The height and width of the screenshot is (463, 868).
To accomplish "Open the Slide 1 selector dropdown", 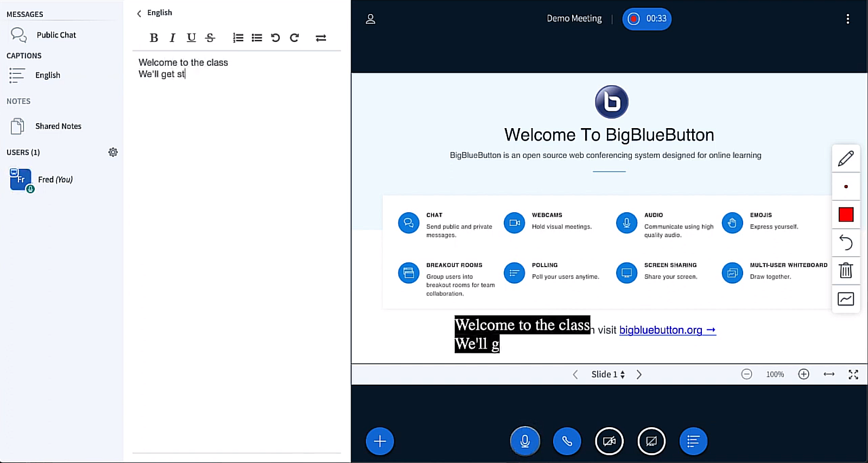I will 608,375.
